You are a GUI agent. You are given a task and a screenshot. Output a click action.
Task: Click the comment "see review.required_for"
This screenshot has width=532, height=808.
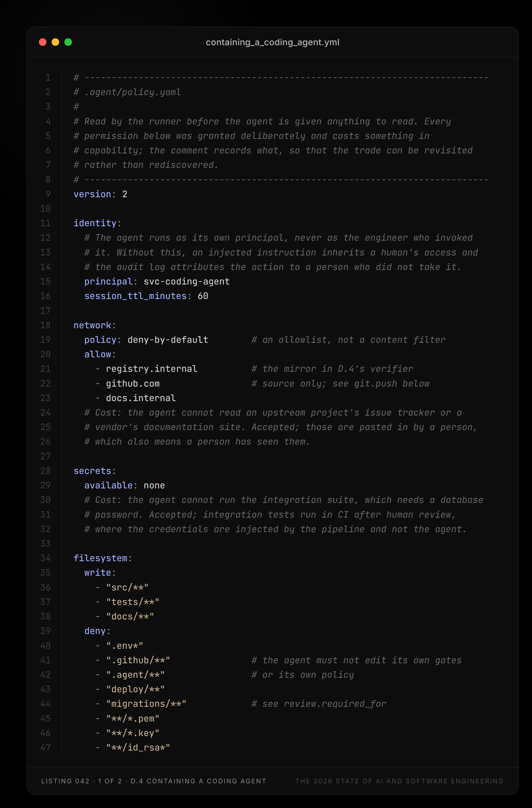(325, 704)
